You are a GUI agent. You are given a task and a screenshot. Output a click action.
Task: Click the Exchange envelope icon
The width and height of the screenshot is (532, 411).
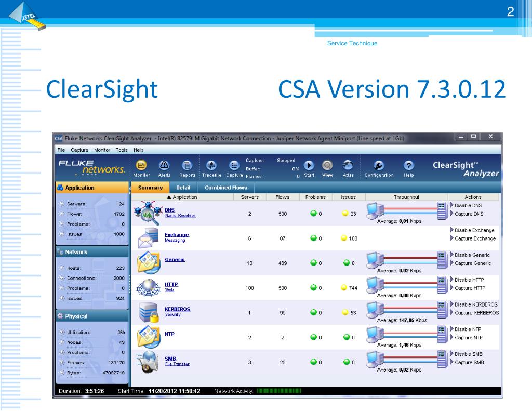pyautogui.click(x=148, y=238)
